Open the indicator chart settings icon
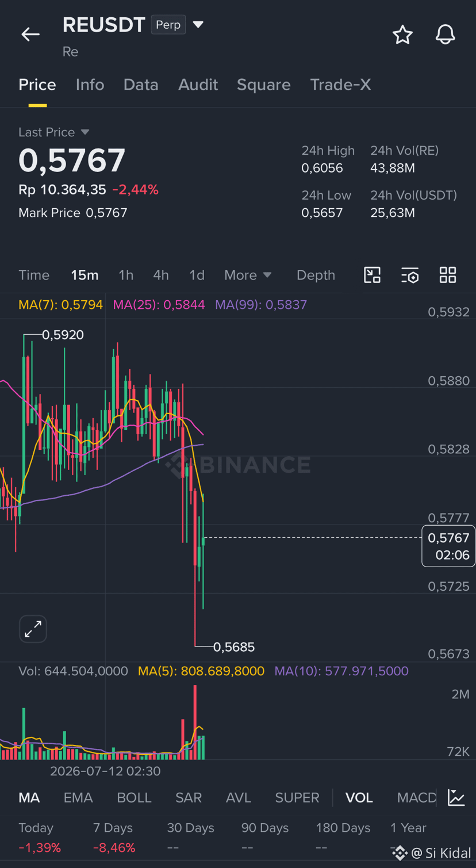Viewport: 476px width, 868px height. [456, 798]
